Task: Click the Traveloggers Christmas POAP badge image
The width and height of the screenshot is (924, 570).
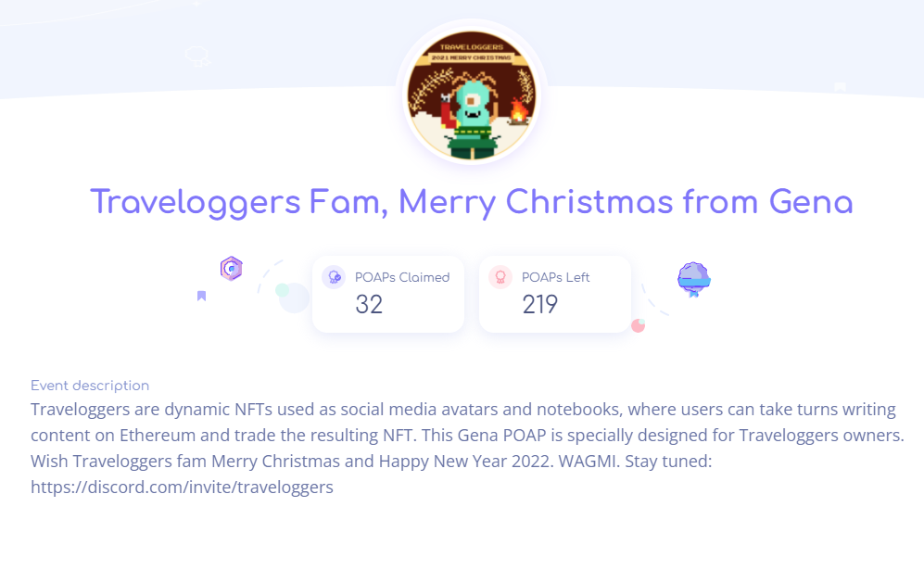Action: pos(472,95)
